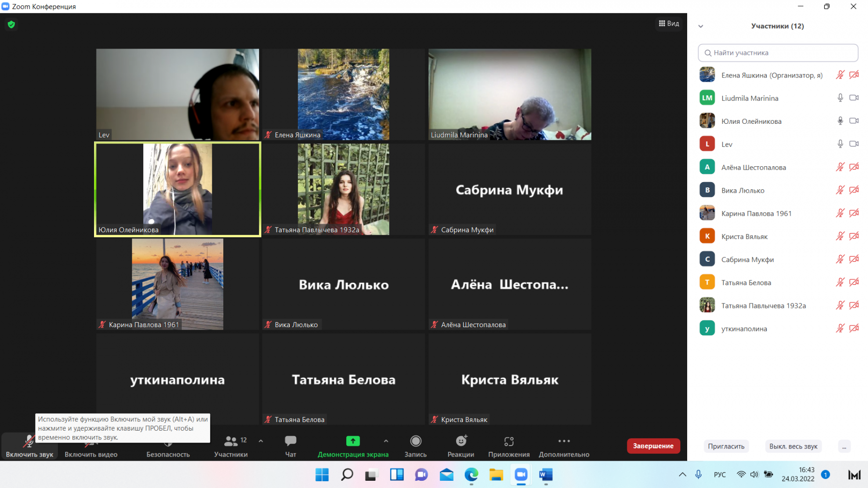
Task: Select Татьяна Павлычева 1932а video tile
Action: [343, 189]
